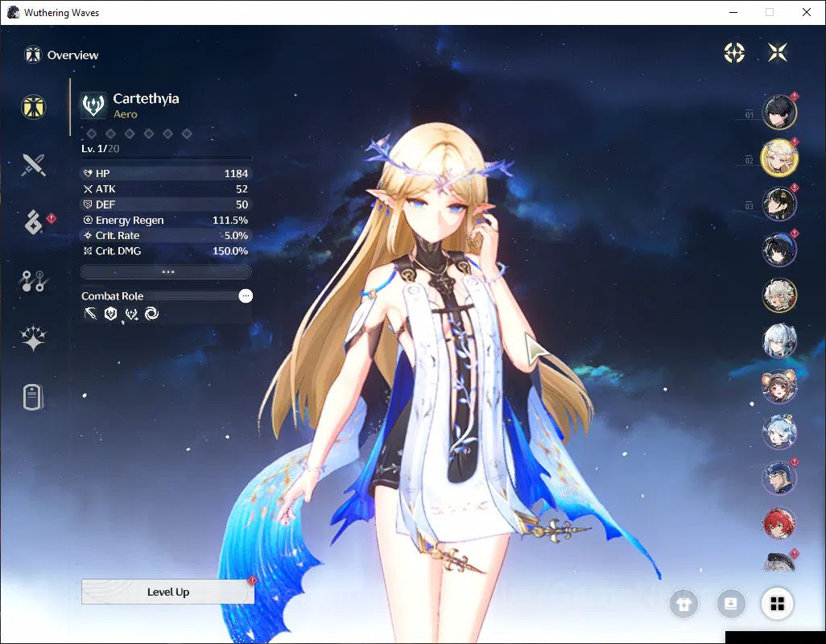
Task: Click the Lv. 1/20 level text
Action: pos(100,148)
